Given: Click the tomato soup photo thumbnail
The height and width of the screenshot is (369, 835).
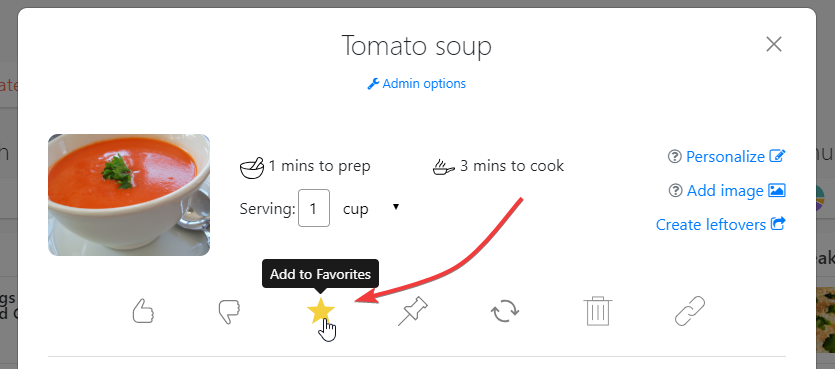Looking at the screenshot, I should point(129,195).
